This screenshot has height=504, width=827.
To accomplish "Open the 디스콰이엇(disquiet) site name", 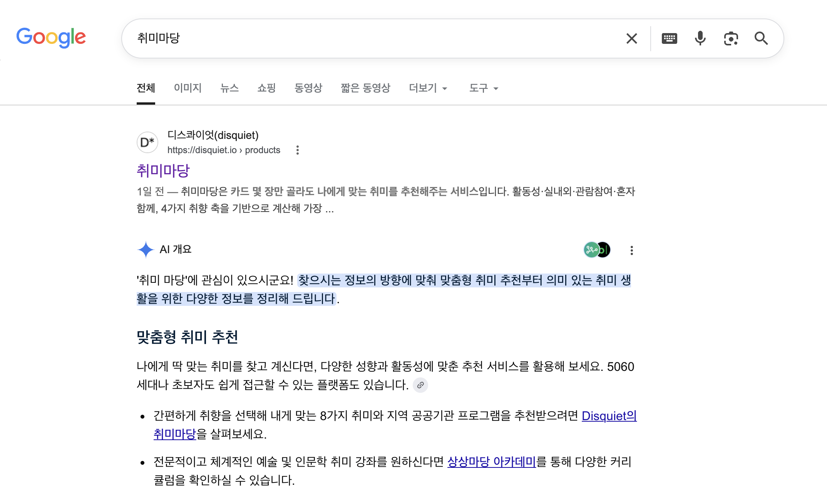I will [x=213, y=135].
